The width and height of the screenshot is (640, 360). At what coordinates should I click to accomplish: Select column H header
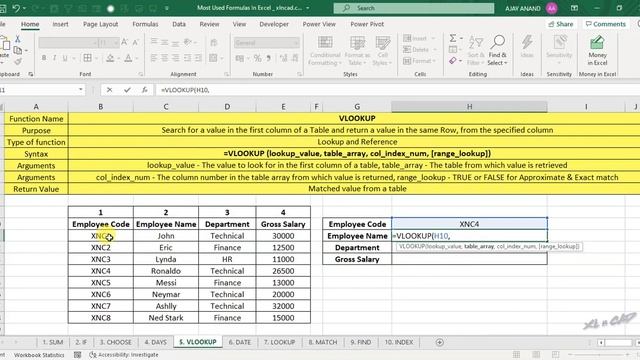(x=469, y=107)
